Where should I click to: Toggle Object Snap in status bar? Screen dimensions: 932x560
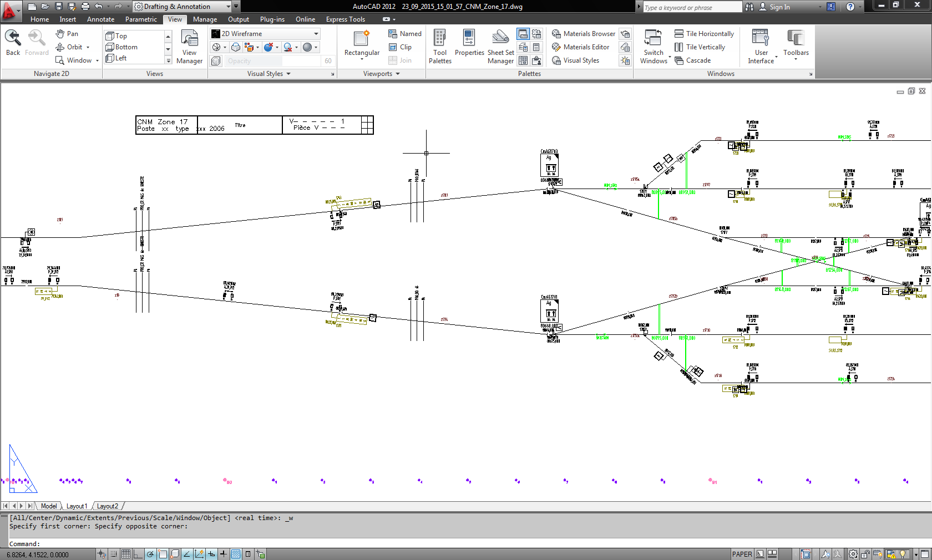point(163,554)
